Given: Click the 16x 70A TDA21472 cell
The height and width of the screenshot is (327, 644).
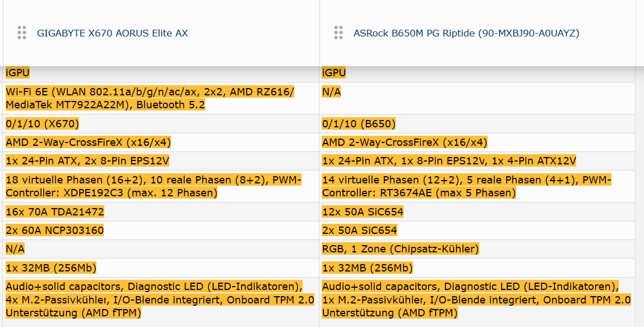Looking at the screenshot, I should [55, 212].
